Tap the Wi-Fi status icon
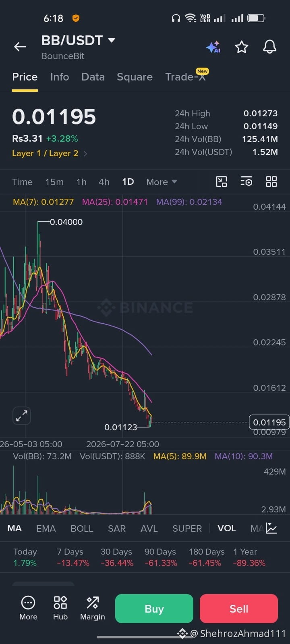Viewport: 290px width, 644px height. click(x=190, y=18)
